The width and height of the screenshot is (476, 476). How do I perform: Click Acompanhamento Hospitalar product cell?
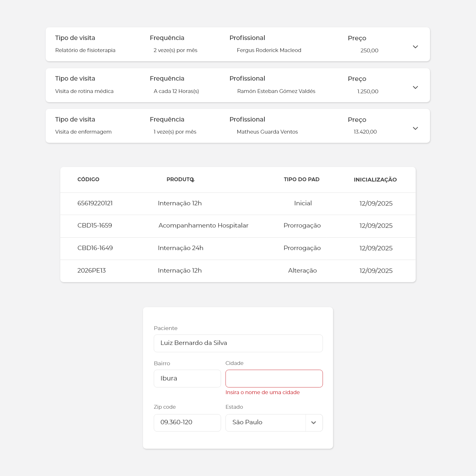[203, 226]
